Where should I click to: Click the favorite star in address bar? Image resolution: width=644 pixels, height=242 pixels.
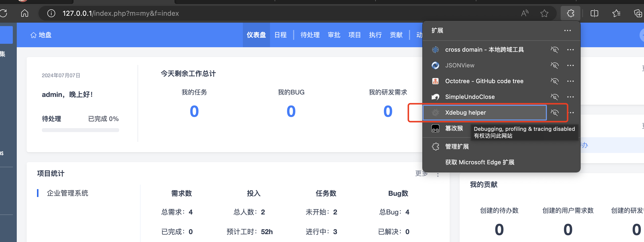(544, 13)
